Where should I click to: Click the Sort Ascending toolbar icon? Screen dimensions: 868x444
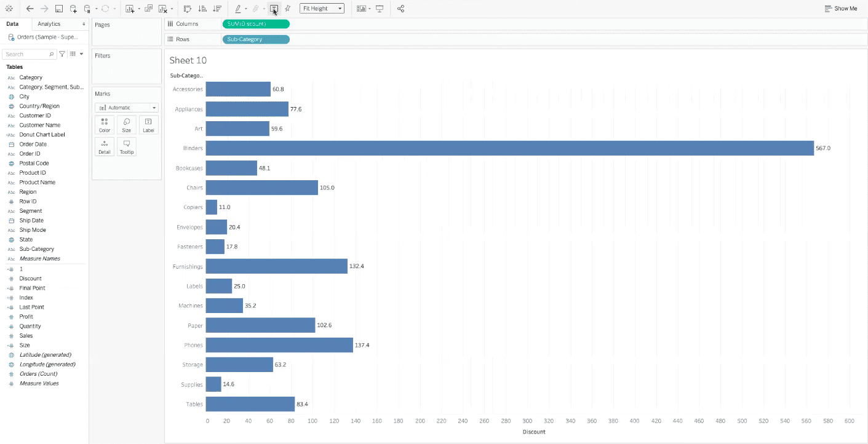pyautogui.click(x=202, y=9)
